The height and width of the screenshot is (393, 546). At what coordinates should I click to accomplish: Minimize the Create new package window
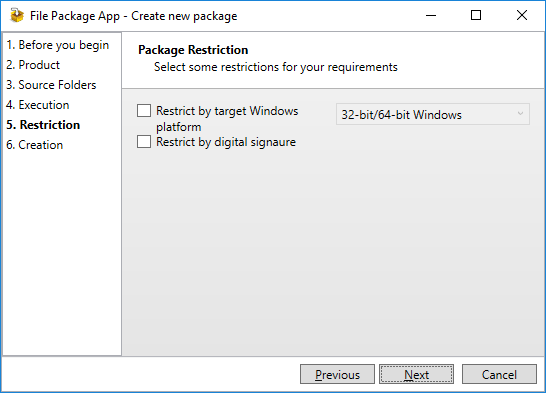tap(431, 16)
